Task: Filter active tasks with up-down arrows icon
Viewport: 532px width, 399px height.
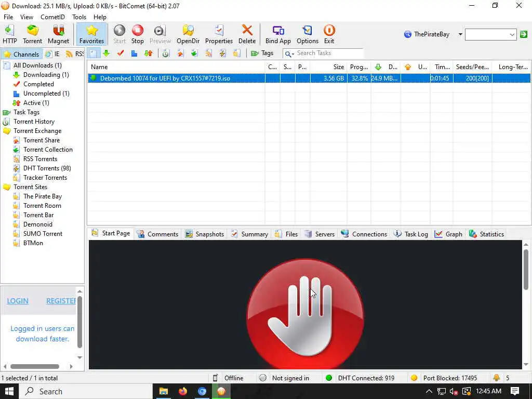Action: pos(148,54)
